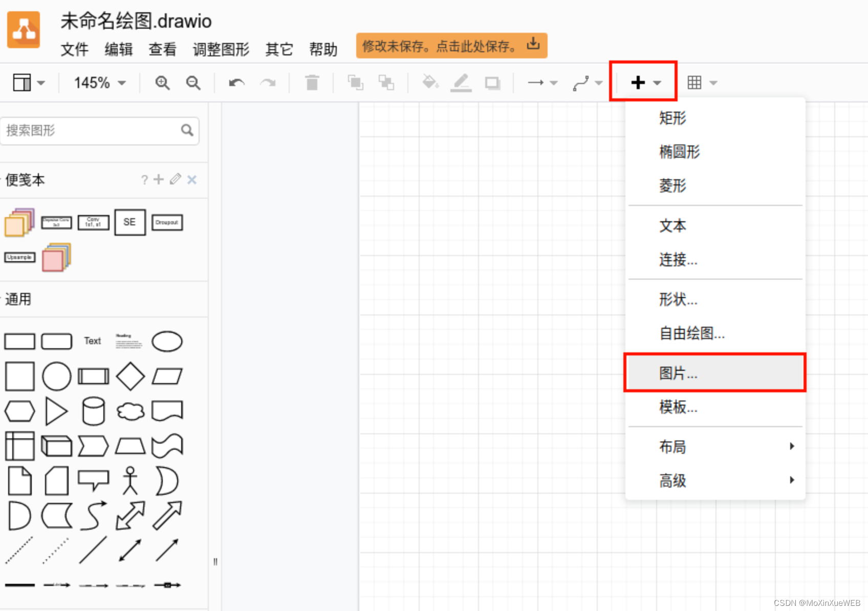Open the 文件 menu
Screen dimensions: 868x611
[x=74, y=49]
